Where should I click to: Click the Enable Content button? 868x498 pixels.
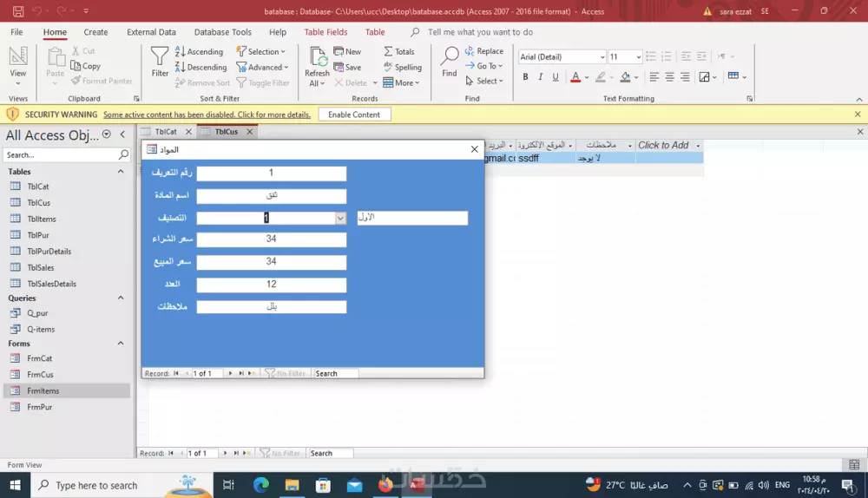354,115
